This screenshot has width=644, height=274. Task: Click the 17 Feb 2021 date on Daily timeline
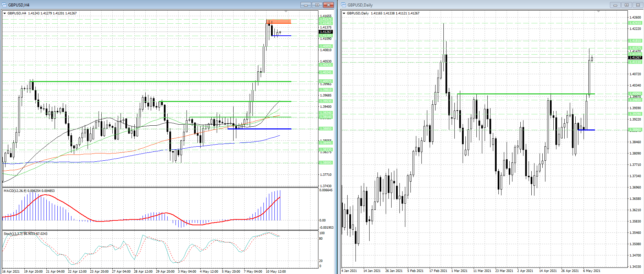tap(438, 271)
